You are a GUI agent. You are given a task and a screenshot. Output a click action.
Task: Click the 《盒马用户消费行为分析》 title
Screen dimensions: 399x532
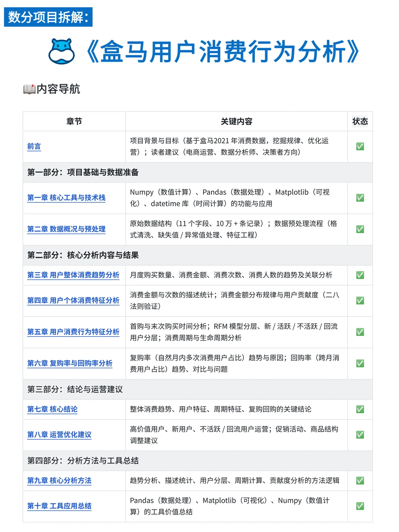click(x=223, y=51)
